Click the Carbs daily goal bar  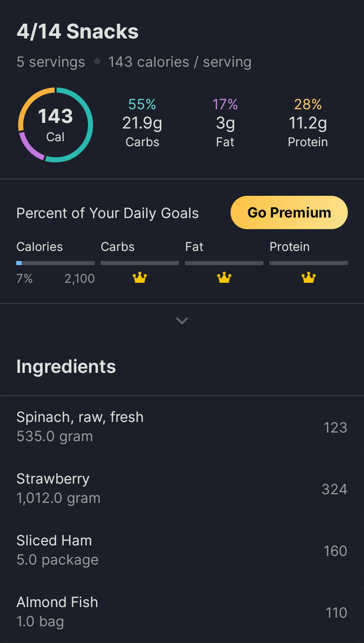click(x=140, y=263)
